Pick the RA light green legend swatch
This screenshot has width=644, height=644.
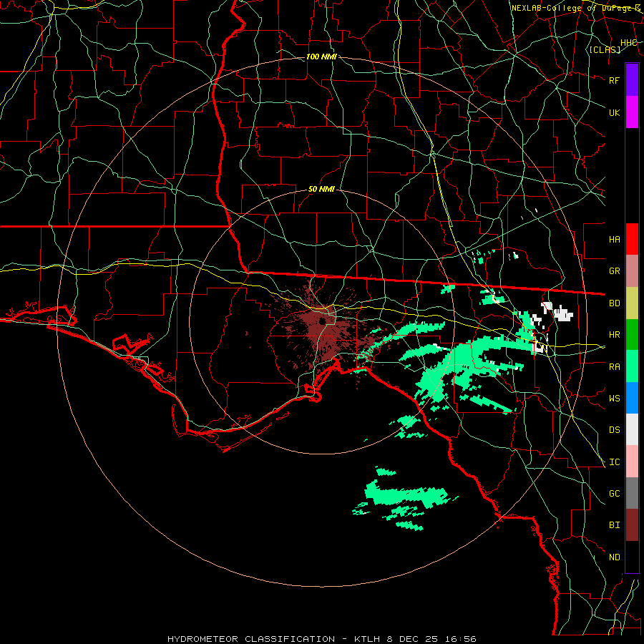click(632, 366)
